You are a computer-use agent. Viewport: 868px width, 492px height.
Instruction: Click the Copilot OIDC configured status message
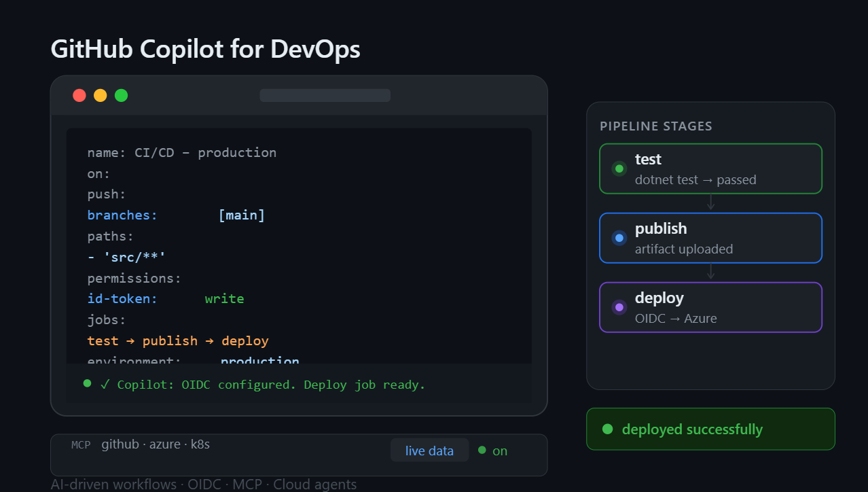coord(262,385)
